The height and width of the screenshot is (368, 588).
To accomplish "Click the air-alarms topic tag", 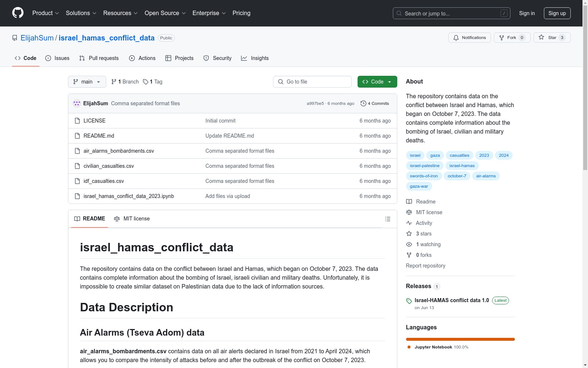I will (486, 176).
